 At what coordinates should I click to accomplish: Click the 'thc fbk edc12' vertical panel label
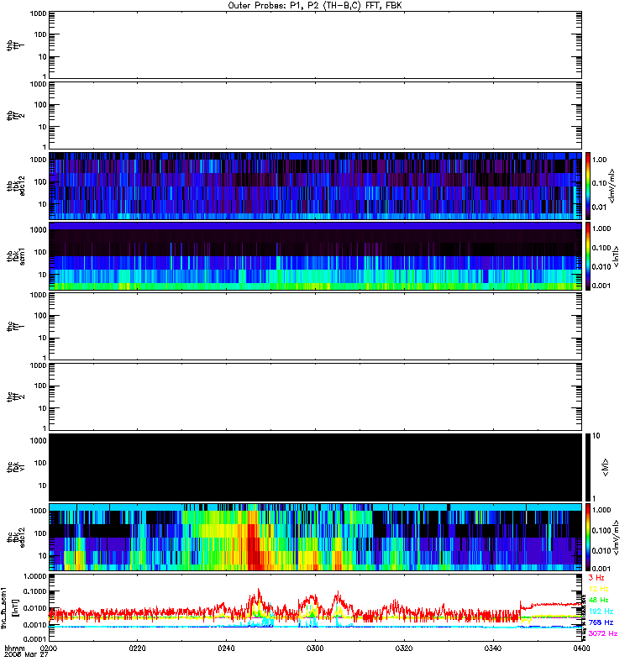pos(16,538)
